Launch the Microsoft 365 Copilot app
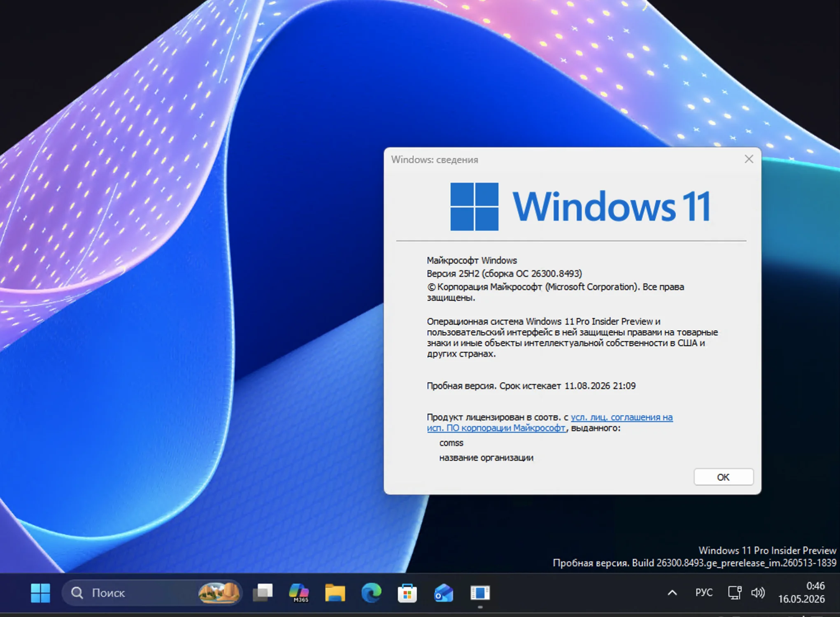 (299, 593)
